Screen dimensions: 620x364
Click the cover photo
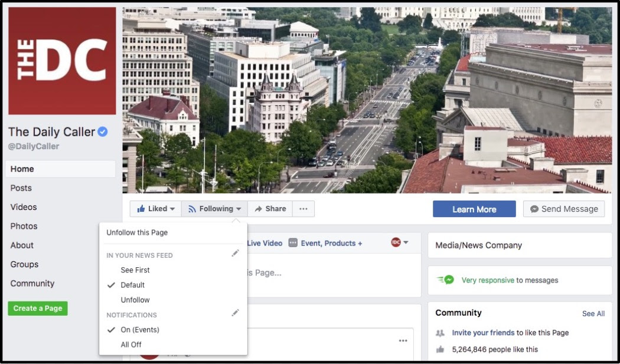(x=367, y=100)
